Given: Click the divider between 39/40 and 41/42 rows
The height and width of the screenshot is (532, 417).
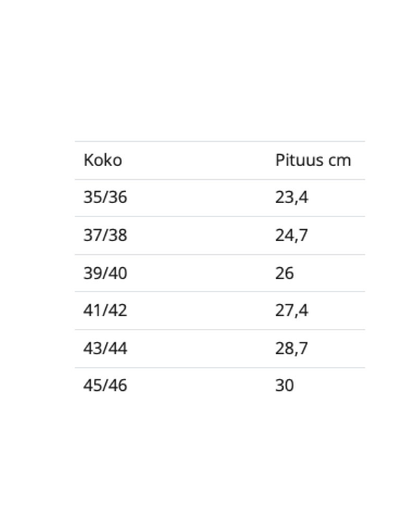Looking at the screenshot, I should [219, 292].
